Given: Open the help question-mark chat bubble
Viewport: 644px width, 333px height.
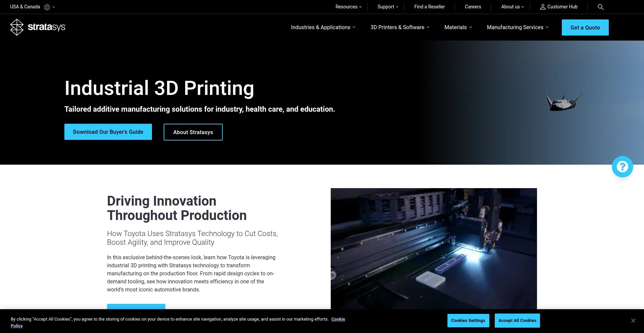Looking at the screenshot, I should [622, 167].
